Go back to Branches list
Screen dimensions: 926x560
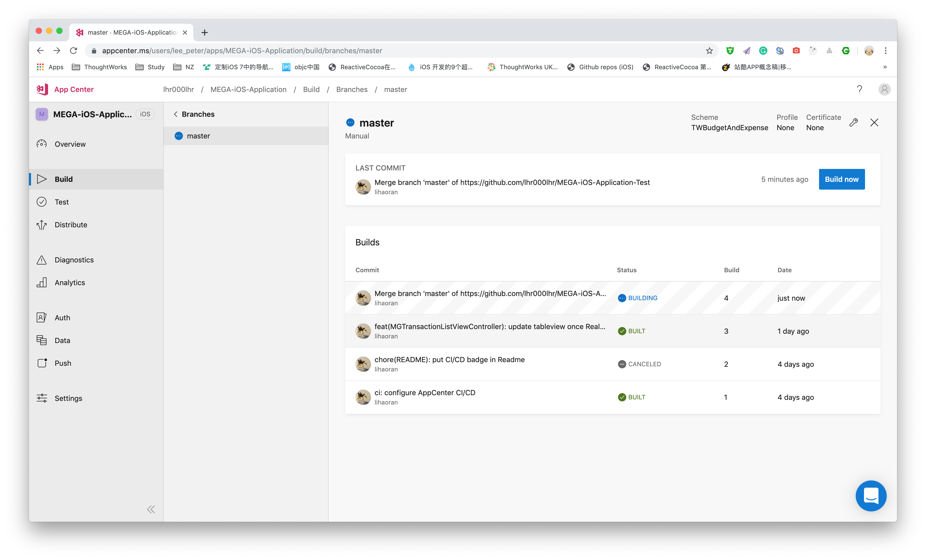(x=194, y=114)
